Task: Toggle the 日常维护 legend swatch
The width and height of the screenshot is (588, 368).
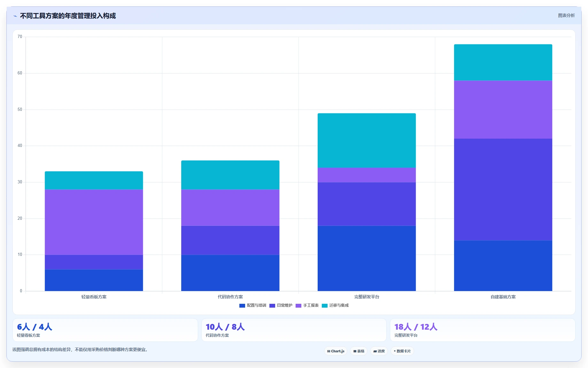Action: click(272, 306)
